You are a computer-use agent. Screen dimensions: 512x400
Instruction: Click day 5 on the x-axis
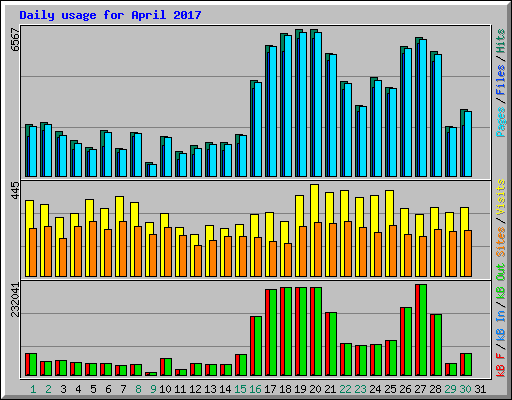pyautogui.click(x=93, y=389)
